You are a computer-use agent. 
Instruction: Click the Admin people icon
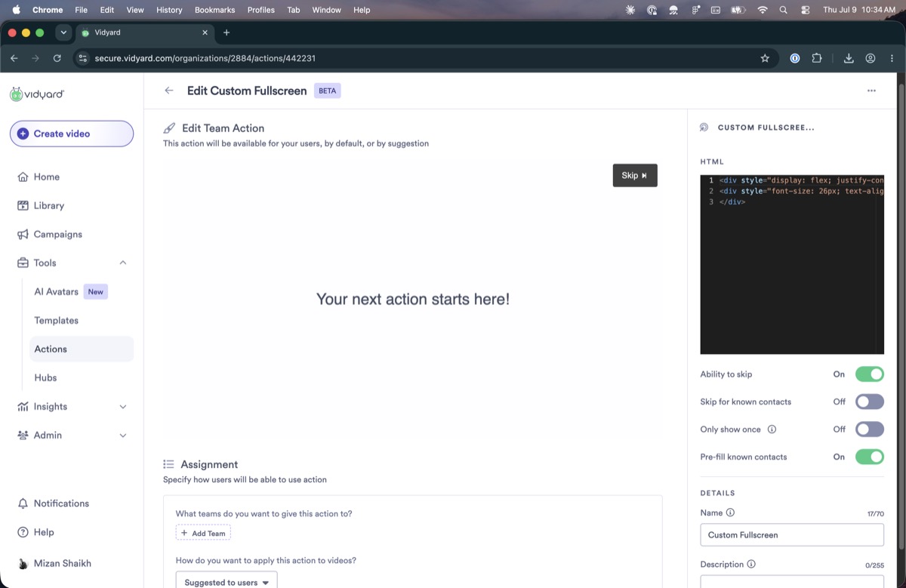point(23,435)
